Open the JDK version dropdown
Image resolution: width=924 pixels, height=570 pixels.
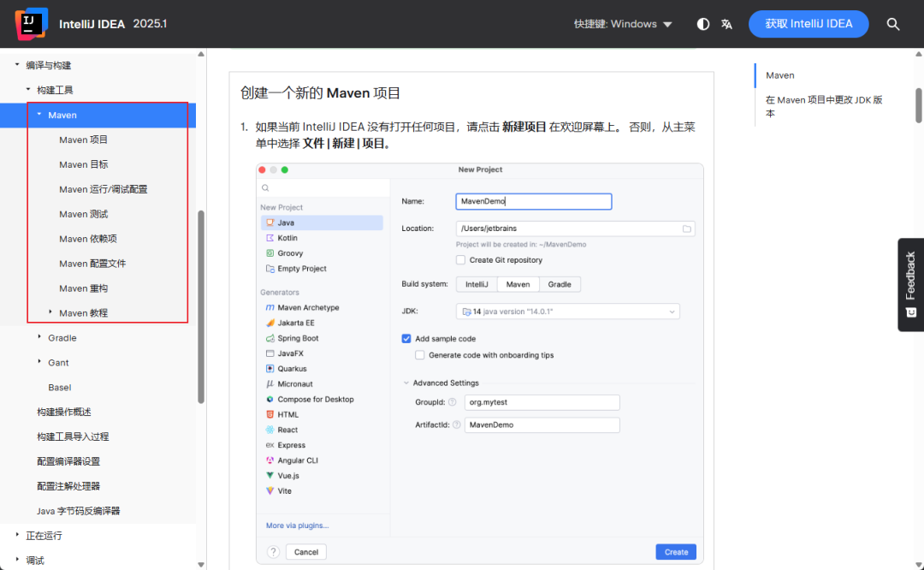567,312
